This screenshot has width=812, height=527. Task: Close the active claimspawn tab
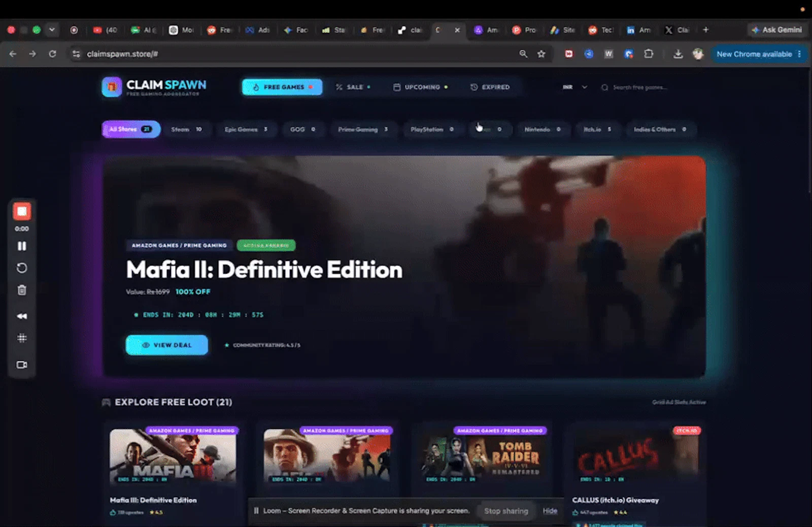pyautogui.click(x=457, y=30)
